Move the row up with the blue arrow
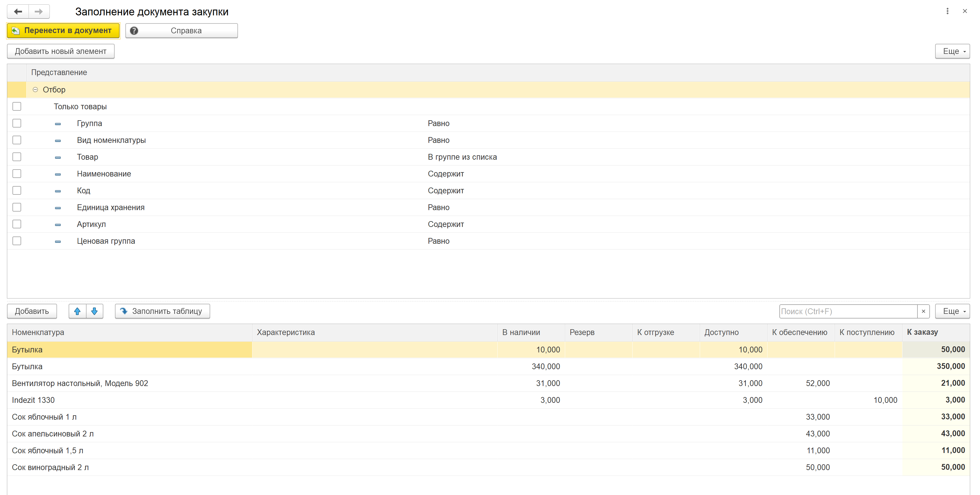The width and height of the screenshot is (980, 495). (x=77, y=311)
